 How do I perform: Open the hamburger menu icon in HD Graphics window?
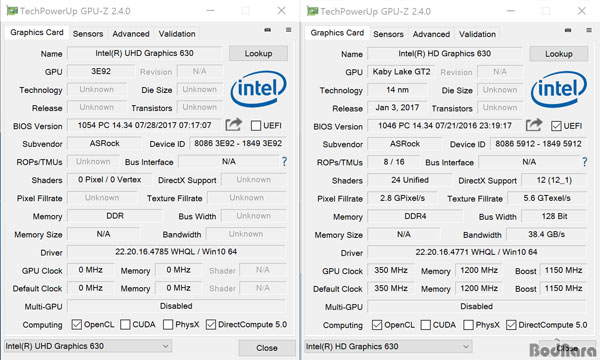(589, 30)
